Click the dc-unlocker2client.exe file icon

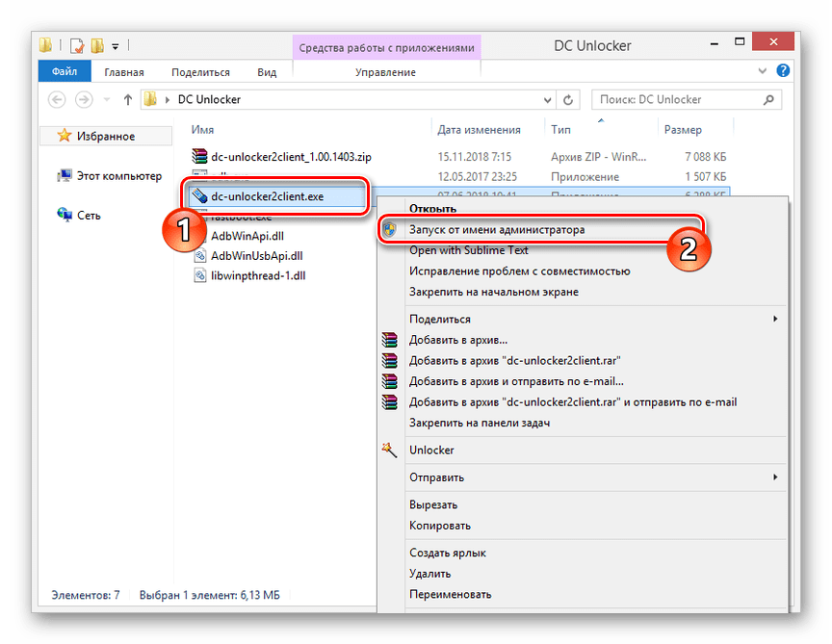click(199, 195)
